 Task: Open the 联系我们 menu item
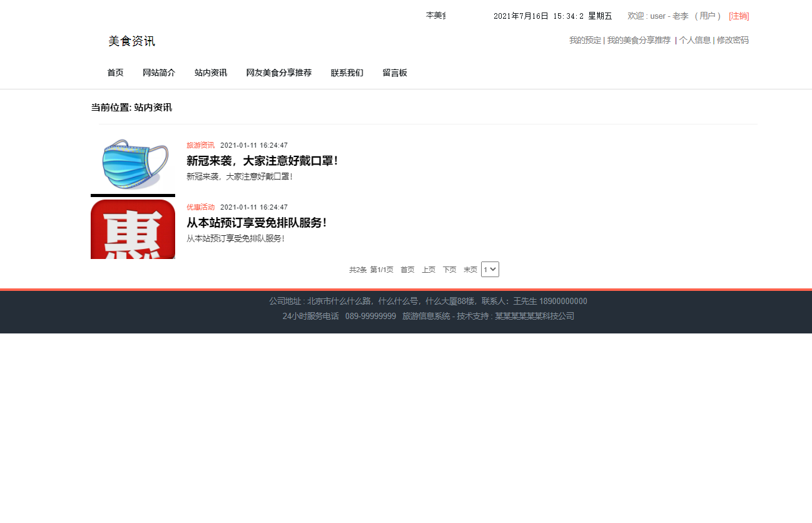(347, 73)
